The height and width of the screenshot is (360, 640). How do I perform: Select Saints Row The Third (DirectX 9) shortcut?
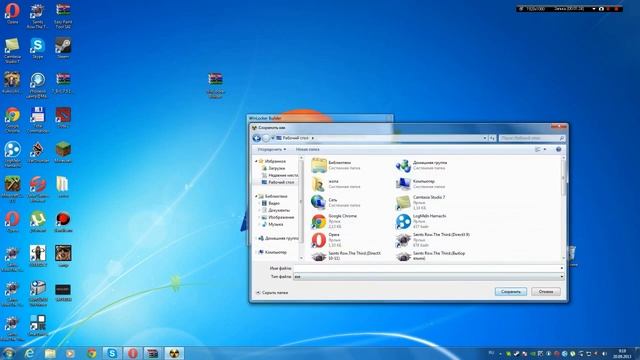(433, 240)
